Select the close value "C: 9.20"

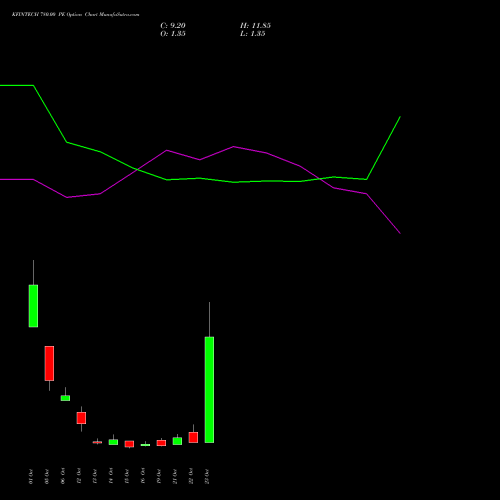(x=173, y=26)
